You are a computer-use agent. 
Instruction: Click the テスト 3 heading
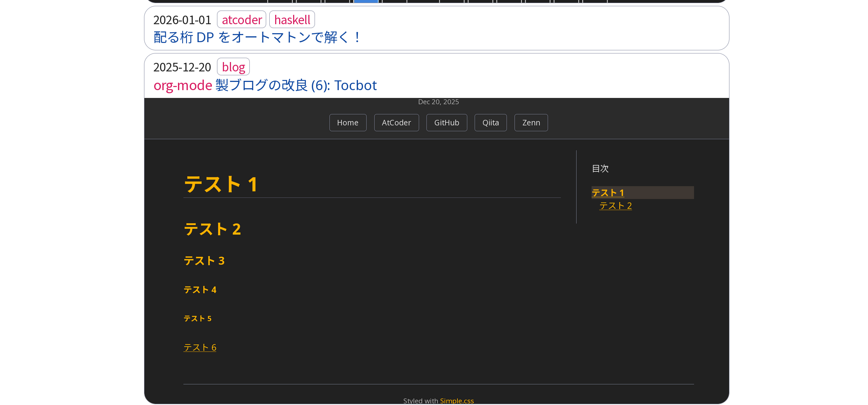(204, 261)
